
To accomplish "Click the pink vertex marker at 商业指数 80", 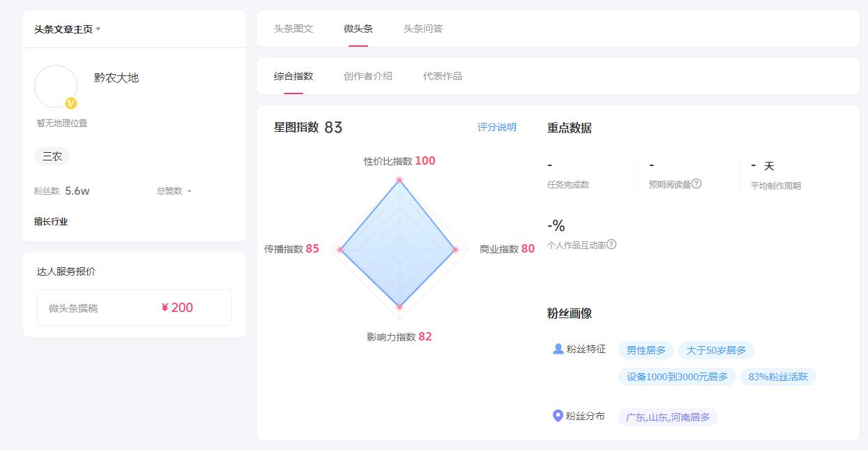I will [x=455, y=248].
